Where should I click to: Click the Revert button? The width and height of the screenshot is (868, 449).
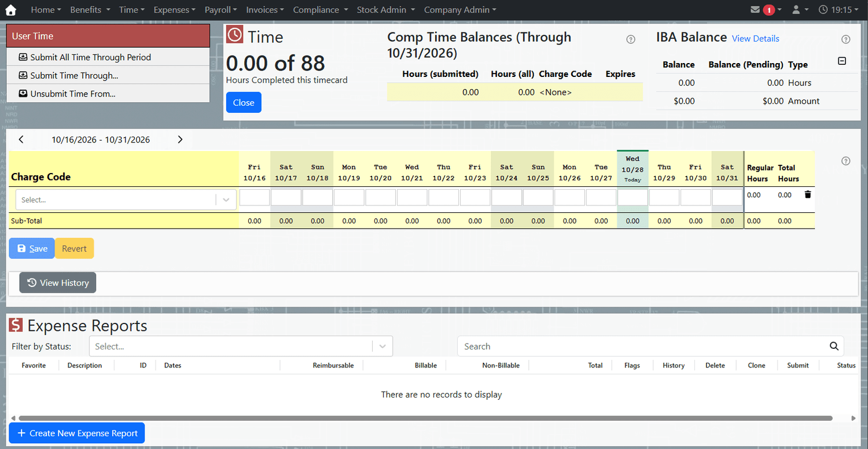[74, 248]
